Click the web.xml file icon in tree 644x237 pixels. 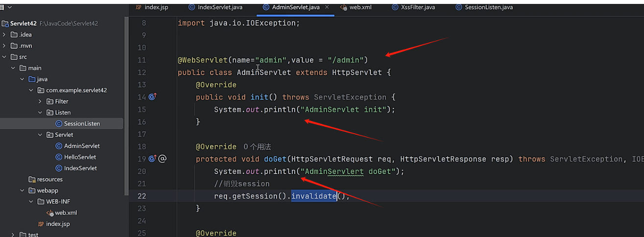[49, 213]
